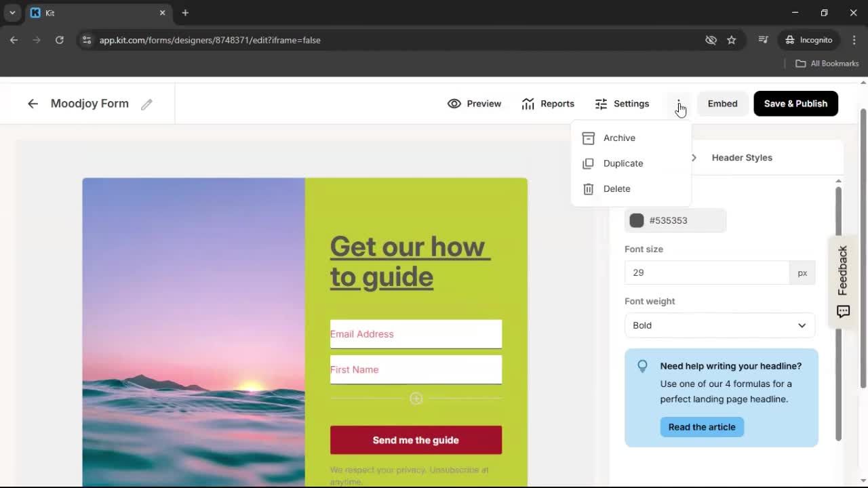Click the Save & Publish button

point(795,103)
